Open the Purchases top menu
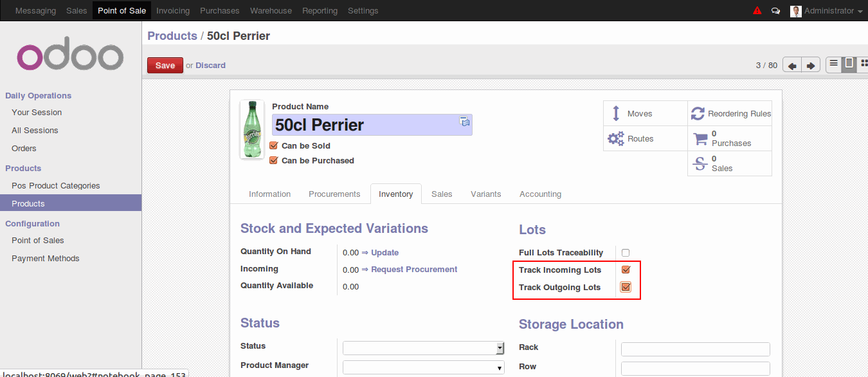868x377 pixels. [x=220, y=11]
